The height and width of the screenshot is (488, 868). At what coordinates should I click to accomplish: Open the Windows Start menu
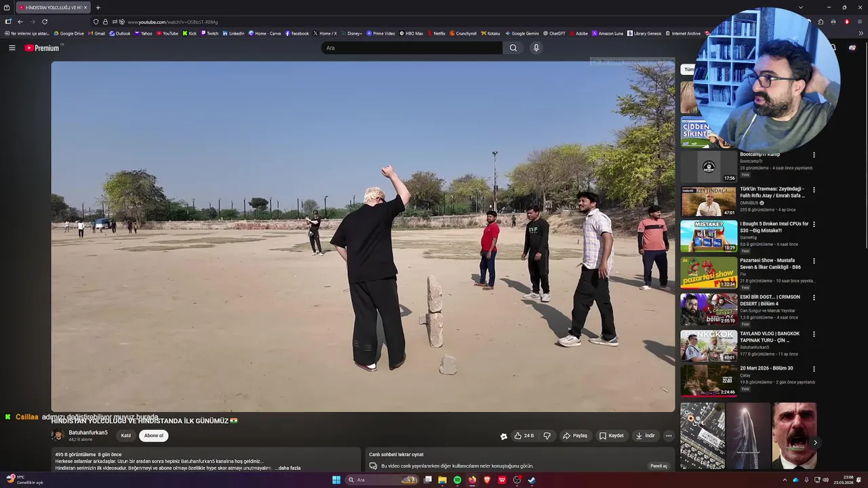click(336, 480)
